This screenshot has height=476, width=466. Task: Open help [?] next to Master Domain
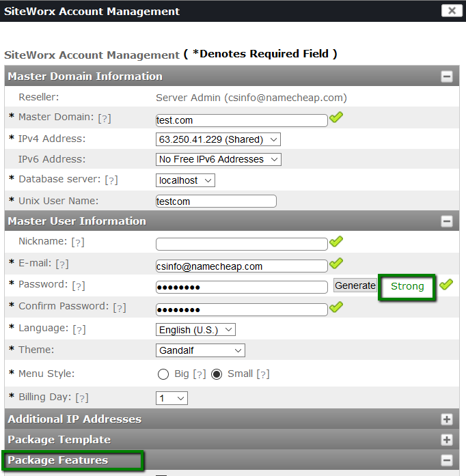point(105,118)
